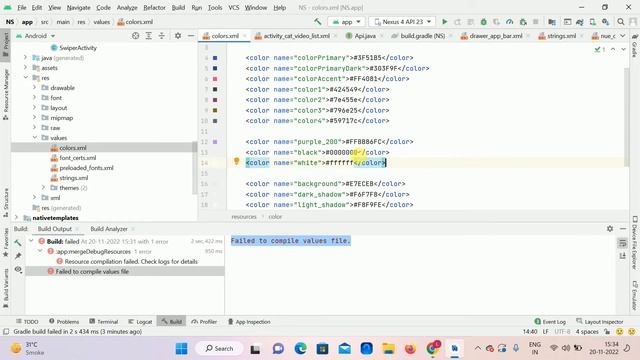Open the Terminal tool window
The image size is (640, 360).
click(x=104, y=322)
